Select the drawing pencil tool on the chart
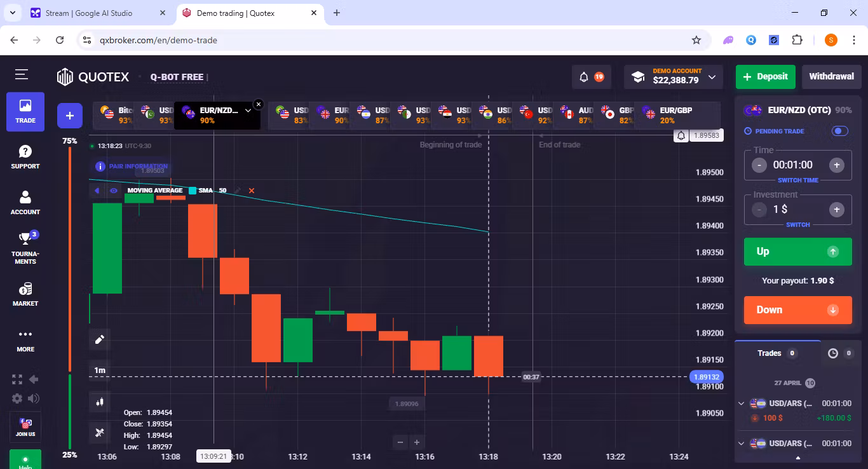This screenshot has width=868, height=469. point(99,339)
